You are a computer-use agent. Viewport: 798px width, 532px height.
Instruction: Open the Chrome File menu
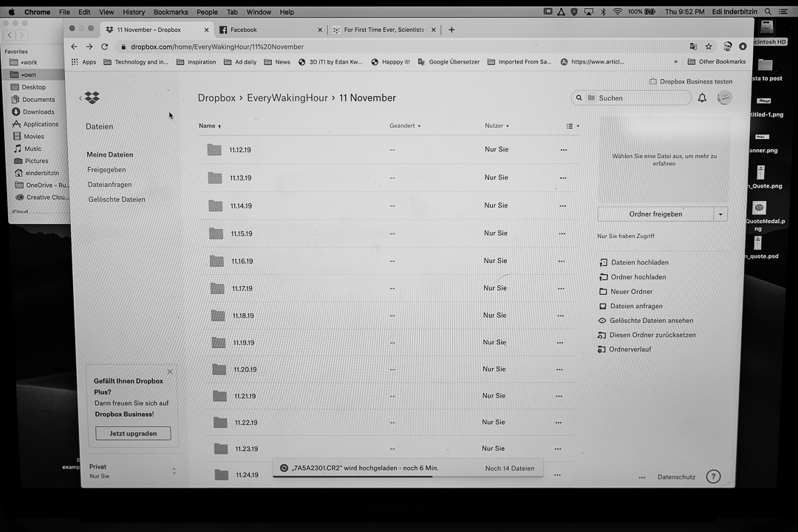tap(64, 12)
